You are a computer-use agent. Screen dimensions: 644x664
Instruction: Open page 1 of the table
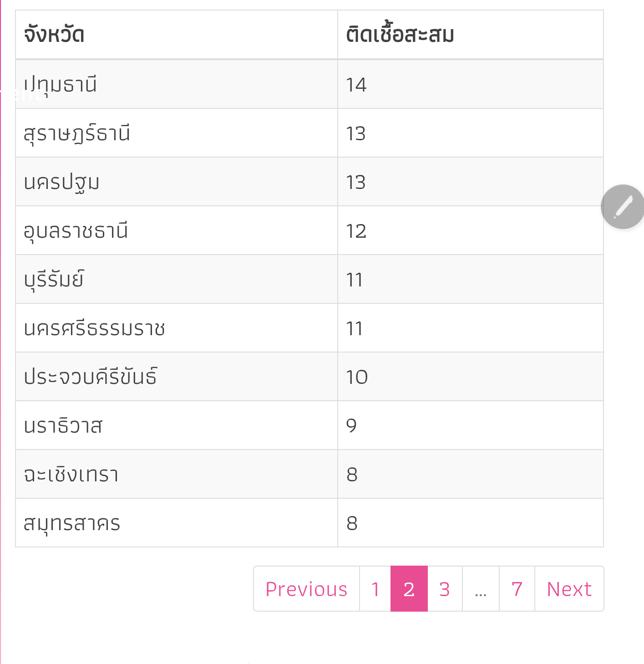(x=375, y=589)
